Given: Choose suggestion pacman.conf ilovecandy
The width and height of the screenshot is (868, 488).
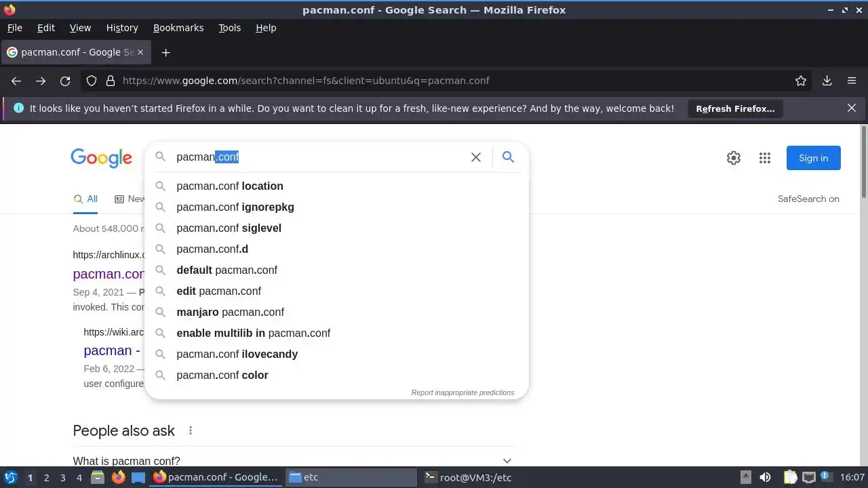Looking at the screenshot, I should 336,354.
